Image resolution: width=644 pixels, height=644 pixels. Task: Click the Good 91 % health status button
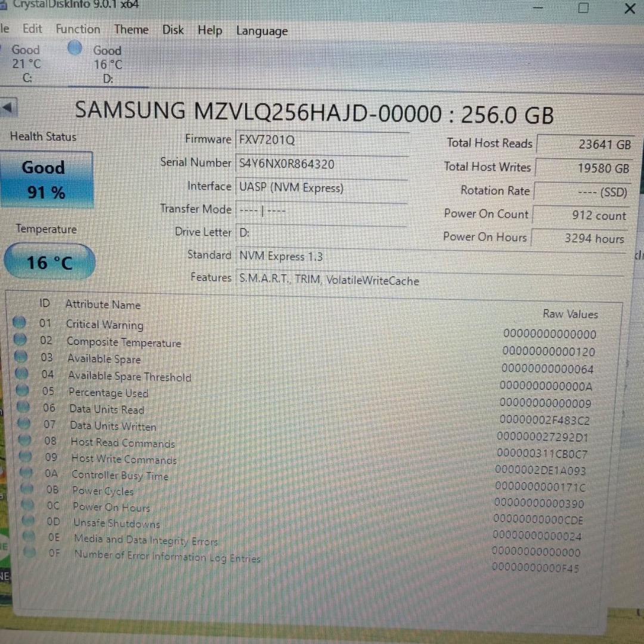pyautogui.click(x=47, y=179)
